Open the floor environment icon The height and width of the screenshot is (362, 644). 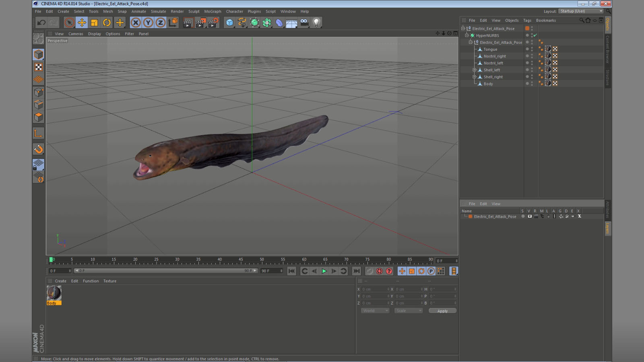pyautogui.click(x=292, y=23)
